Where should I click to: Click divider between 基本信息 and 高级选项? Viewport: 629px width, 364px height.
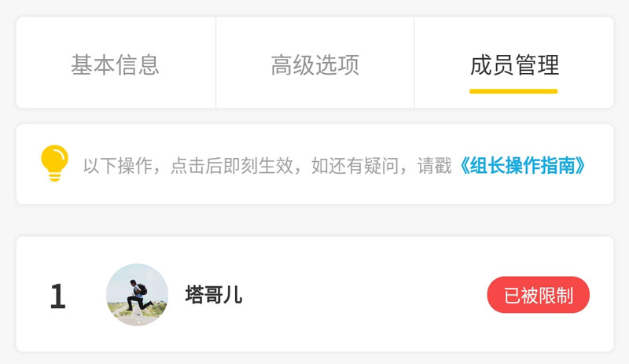click(215, 63)
